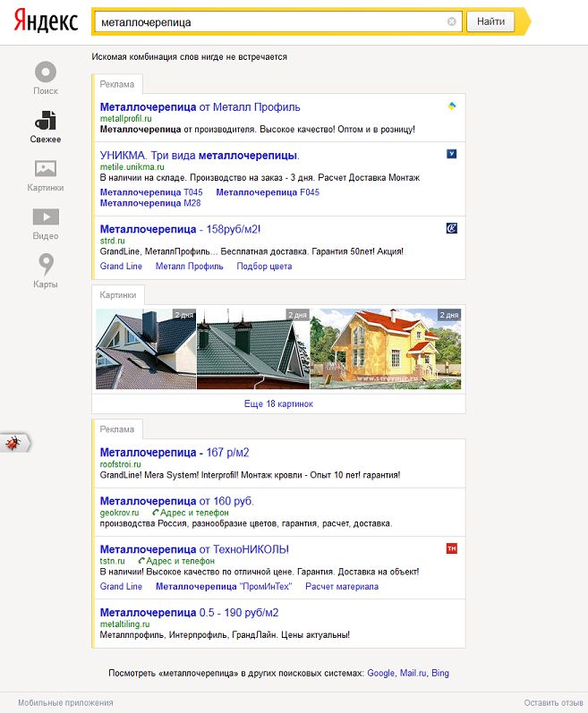This screenshot has width=588, height=713.
Task: Click the ladybug bug report tab
Action: (x=13, y=443)
